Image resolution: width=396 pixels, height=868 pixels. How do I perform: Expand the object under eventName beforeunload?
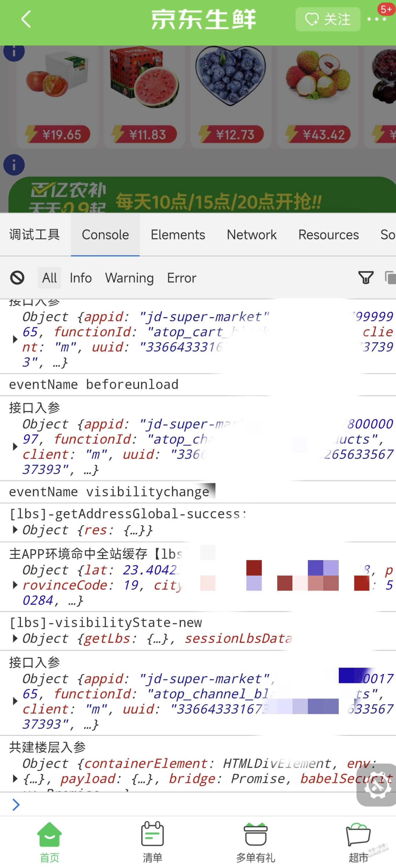pyautogui.click(x=15, y=447)
